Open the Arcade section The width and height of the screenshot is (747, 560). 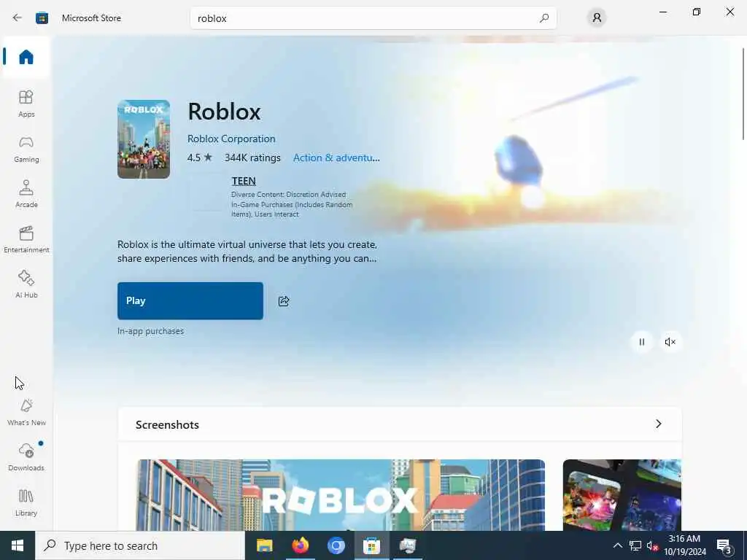(x=26, y=194)
